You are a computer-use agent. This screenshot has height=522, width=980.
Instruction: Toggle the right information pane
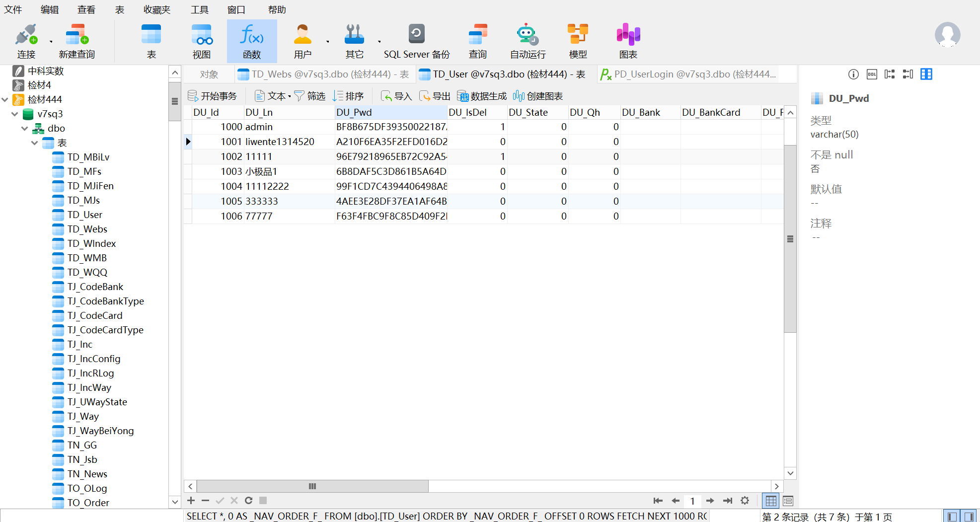coord(969,517)
